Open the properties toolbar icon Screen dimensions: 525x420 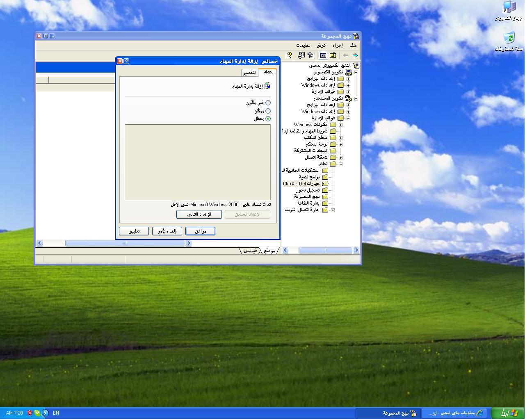pyautogui.click(x=311, y=55)
